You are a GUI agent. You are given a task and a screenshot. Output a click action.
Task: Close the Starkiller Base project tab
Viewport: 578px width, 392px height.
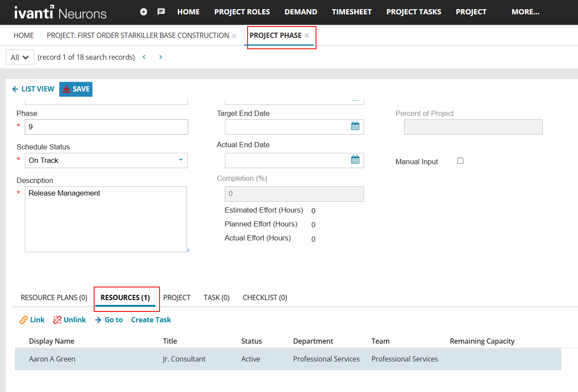coord(235,36)
